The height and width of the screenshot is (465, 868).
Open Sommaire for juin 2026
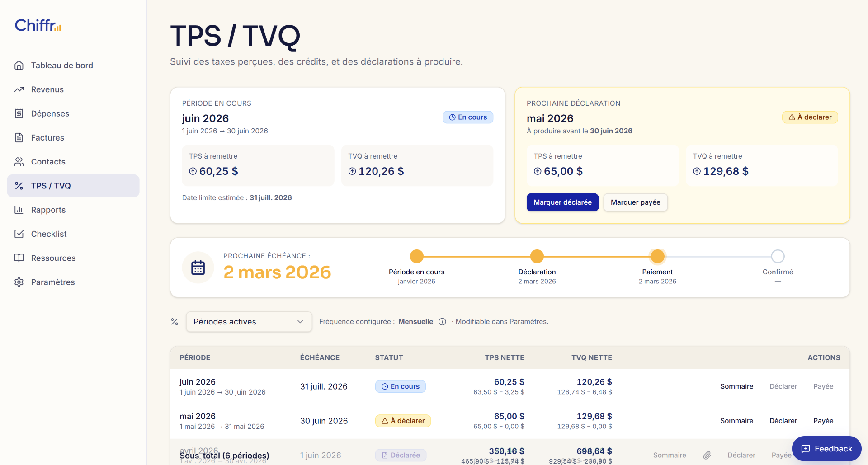(736, 386)
